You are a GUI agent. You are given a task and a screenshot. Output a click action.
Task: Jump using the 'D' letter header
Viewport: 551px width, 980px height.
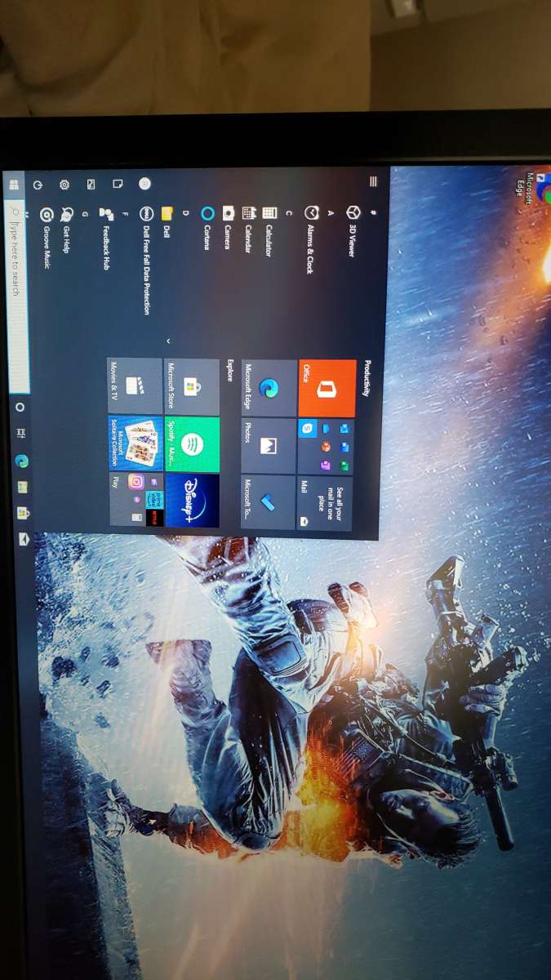tap(186, 213)
